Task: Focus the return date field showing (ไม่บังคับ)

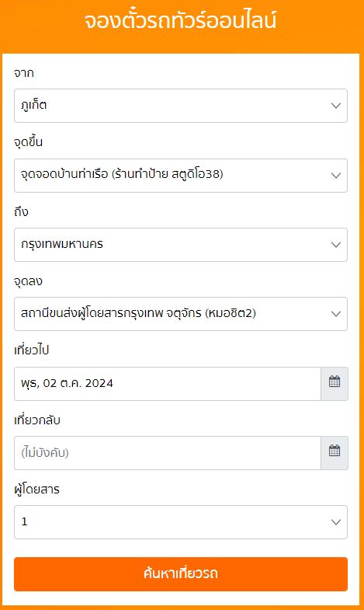Action: click(x=168, y=453)
